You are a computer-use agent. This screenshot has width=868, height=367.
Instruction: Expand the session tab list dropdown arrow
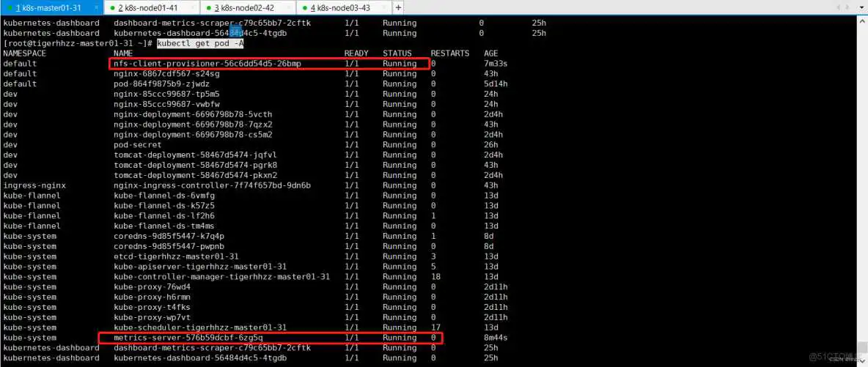pos(861,7)
